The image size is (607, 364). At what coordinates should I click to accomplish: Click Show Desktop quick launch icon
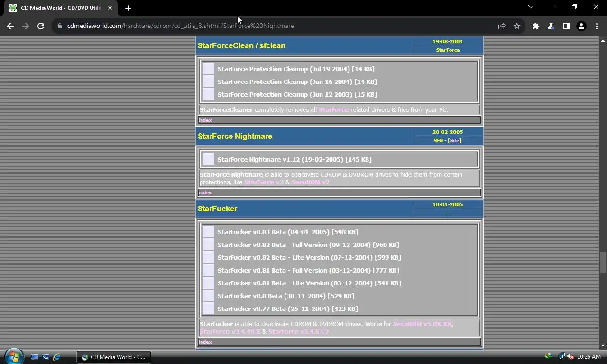[35, 357]
